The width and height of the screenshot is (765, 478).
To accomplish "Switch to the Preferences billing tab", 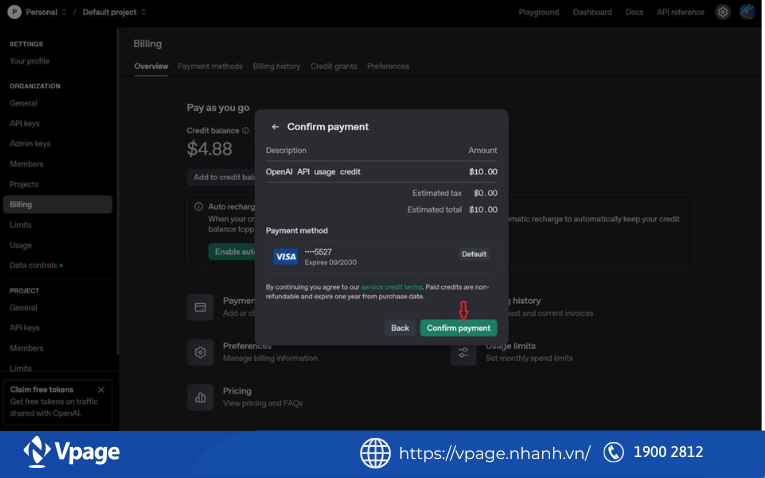I will tap(388, 66).
